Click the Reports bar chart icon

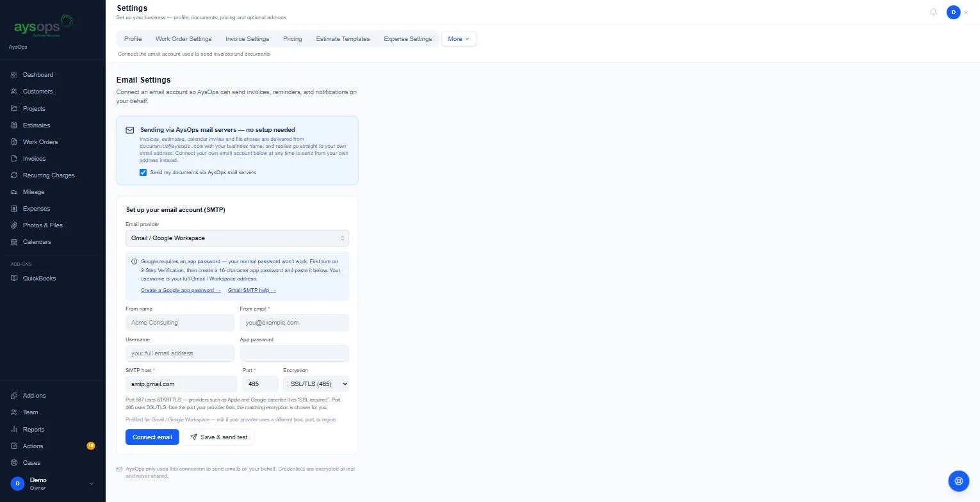pyautogui.click(x=14, y=430)
